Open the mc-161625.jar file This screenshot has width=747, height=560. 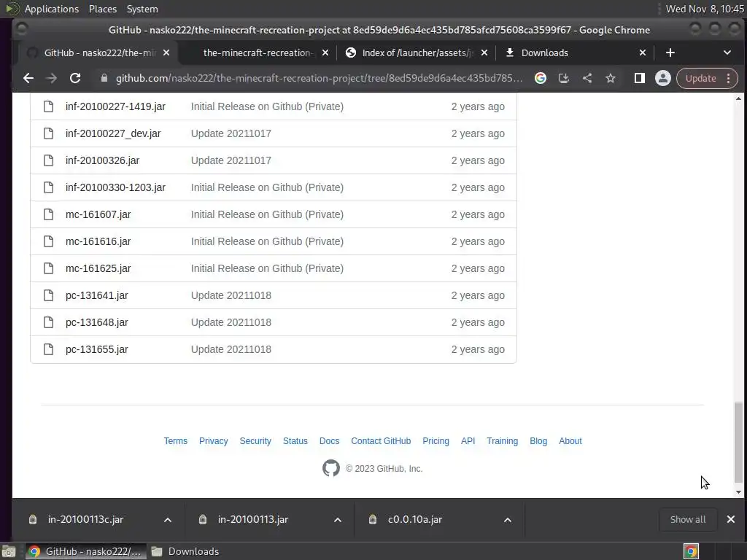98,268
